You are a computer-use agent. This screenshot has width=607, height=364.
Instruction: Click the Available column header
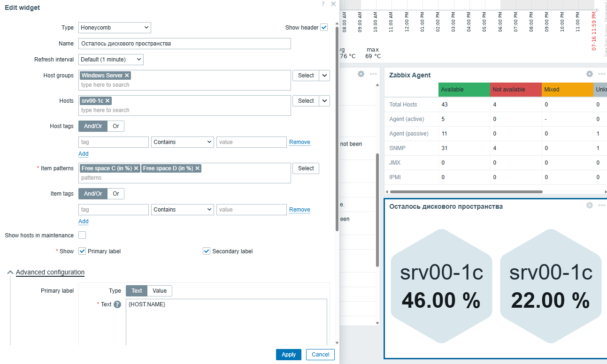464,90
